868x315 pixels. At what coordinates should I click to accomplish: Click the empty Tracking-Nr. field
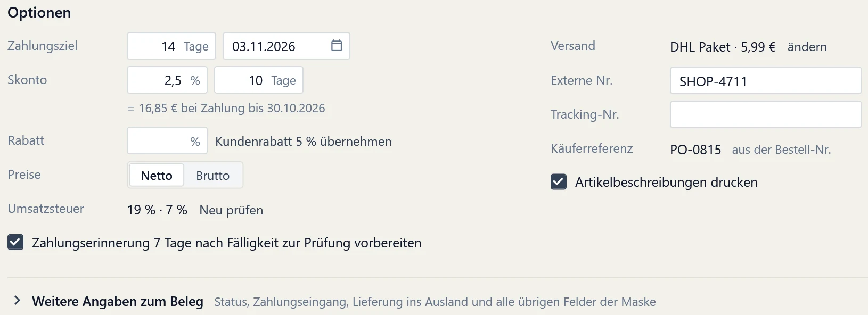point(765,114)
